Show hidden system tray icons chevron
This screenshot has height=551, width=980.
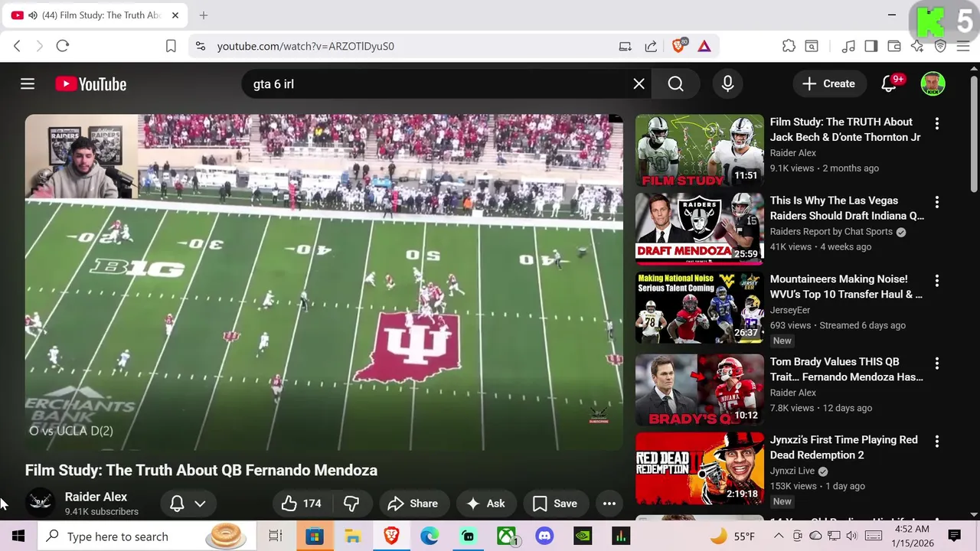[780, 536]
